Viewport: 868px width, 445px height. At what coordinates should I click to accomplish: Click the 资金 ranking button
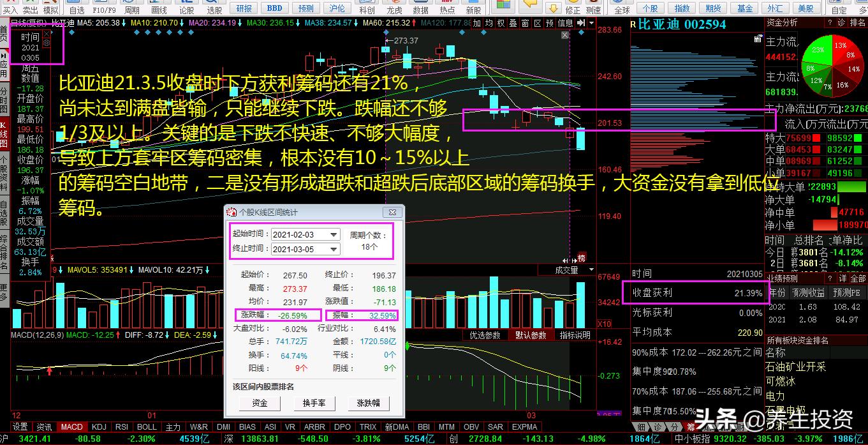click(260, 403)
